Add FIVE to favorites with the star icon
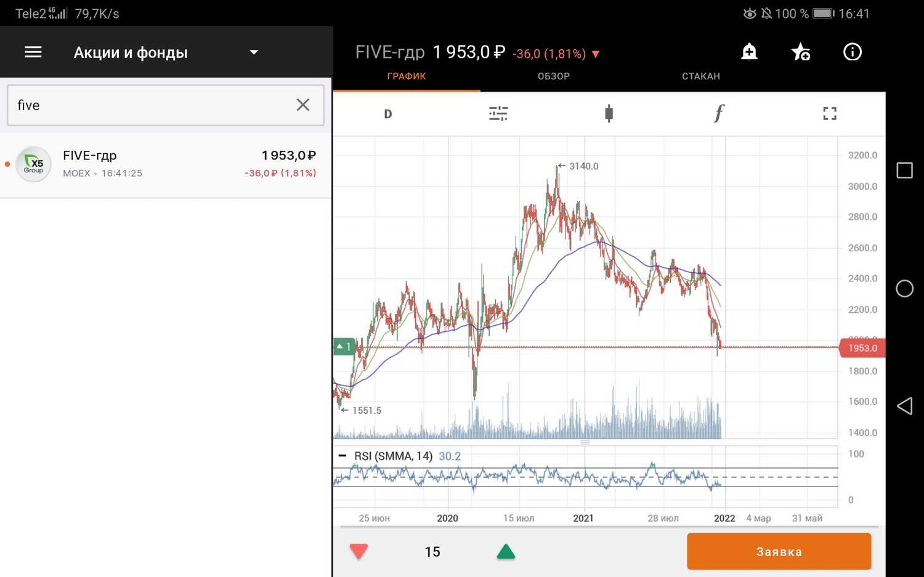Screen dimensions: 924x577 point(800,52)
